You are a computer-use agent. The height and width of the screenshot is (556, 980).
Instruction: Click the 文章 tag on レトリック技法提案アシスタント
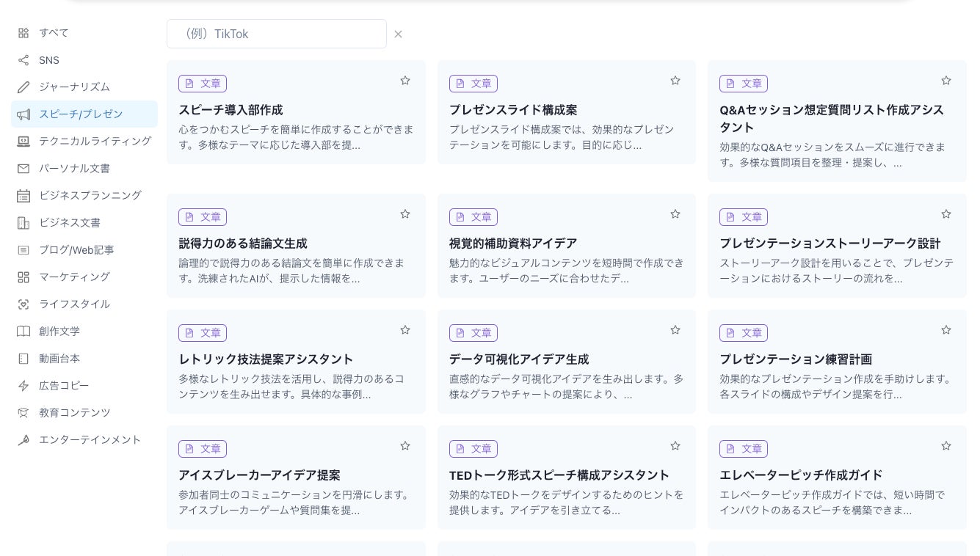click(203, 333)
